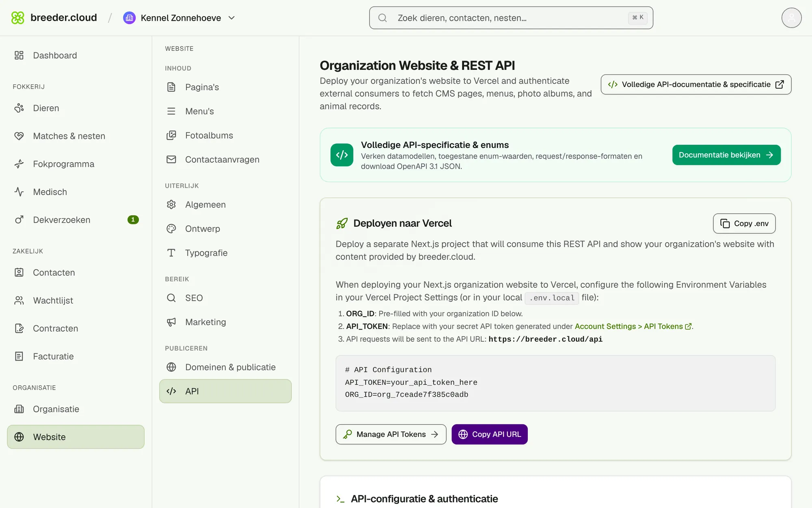Click the Matches & nesten heart icon

[x=19, y=136]
